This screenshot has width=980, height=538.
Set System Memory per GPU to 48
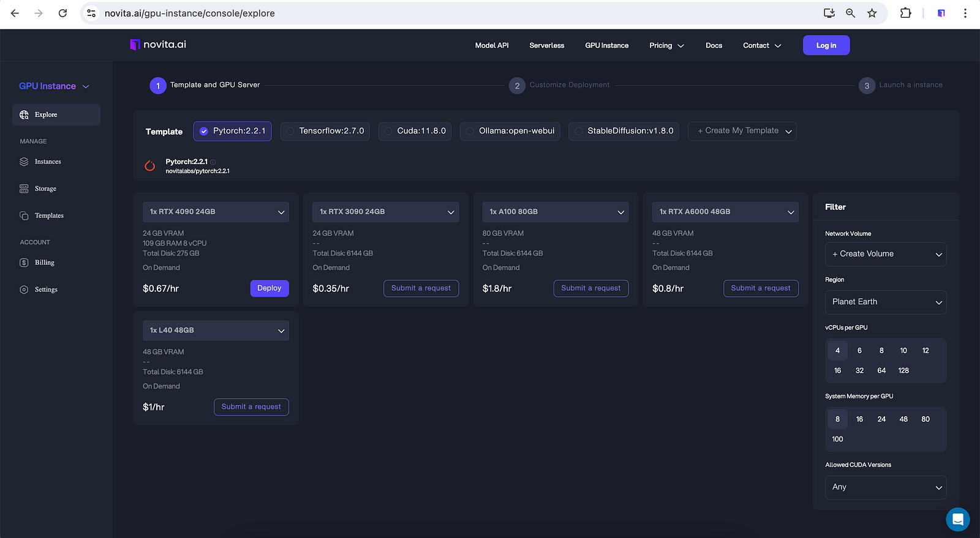pos(903,419)
